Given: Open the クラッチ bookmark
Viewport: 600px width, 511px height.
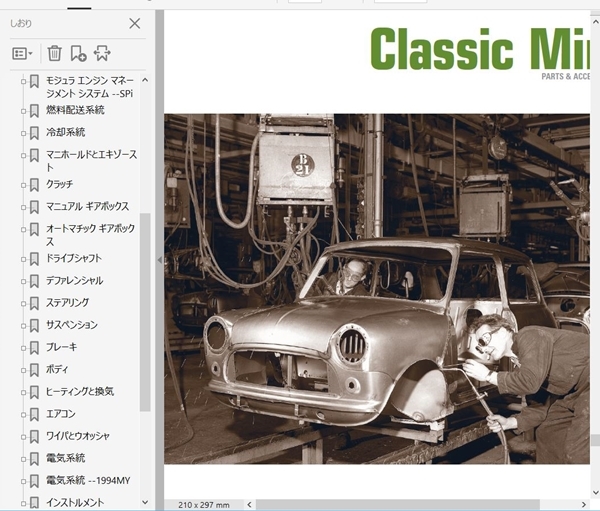Looking at the screenshot, I should click(x=59, y=184).
